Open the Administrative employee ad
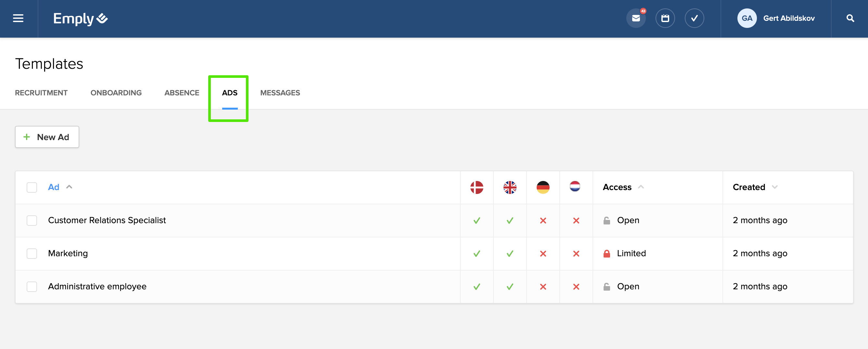Screen dimensions: 868x349 coord(97,286)
